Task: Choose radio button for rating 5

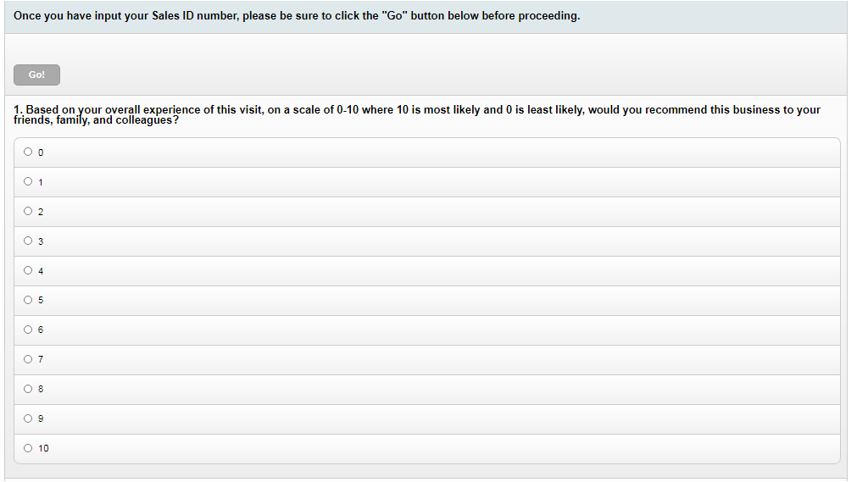Action: coord(28,300)
